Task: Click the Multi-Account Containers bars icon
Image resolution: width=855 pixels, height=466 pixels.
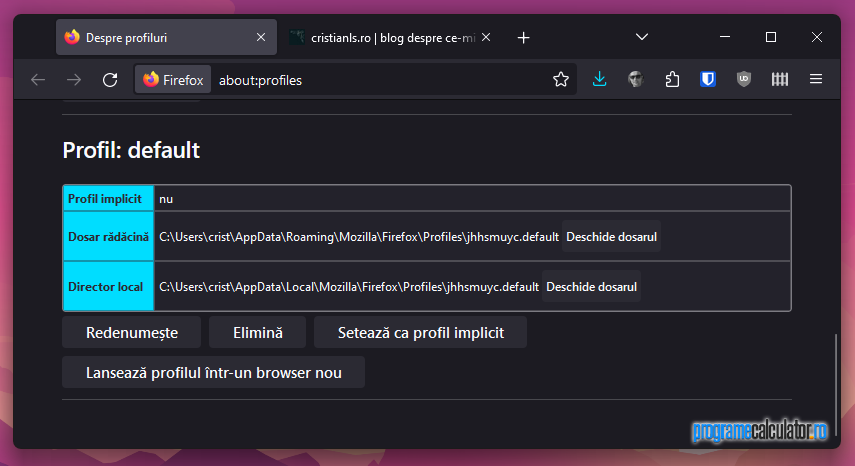Action: tap(780, 79)
